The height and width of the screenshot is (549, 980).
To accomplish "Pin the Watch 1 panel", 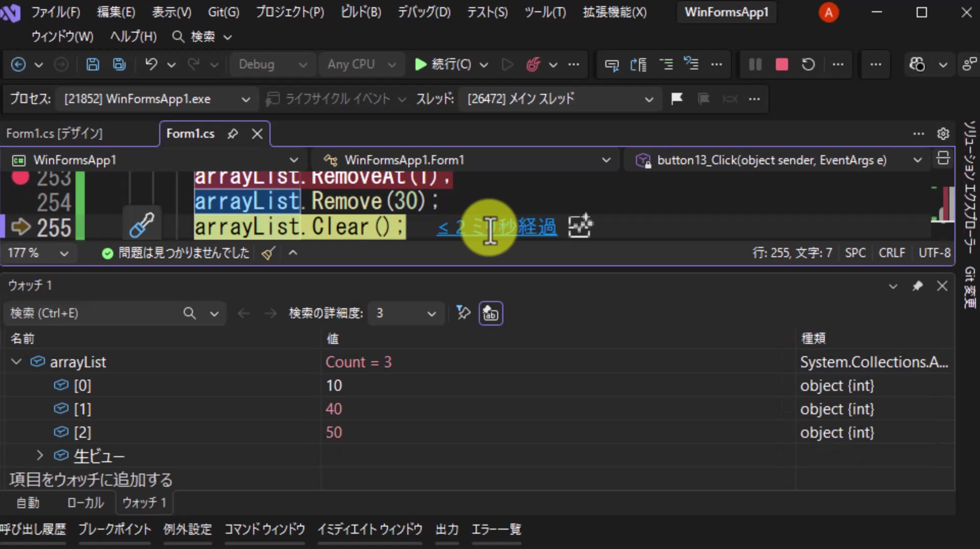I will tap(918, 286).
